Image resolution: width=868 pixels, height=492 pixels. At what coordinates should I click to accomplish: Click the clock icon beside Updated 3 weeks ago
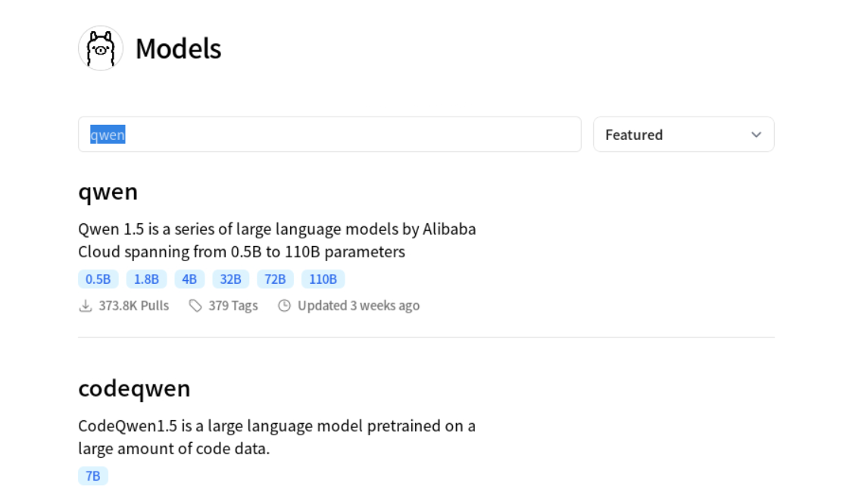284,306
